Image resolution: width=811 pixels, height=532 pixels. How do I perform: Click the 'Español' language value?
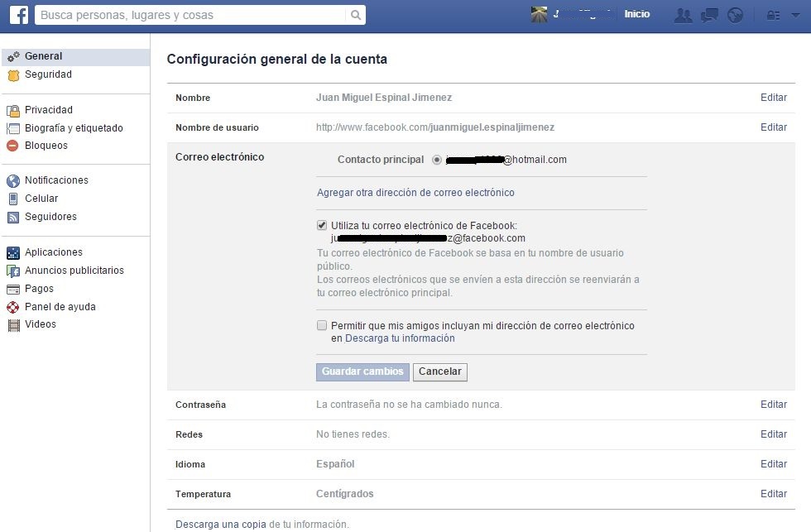pos(335,464)
